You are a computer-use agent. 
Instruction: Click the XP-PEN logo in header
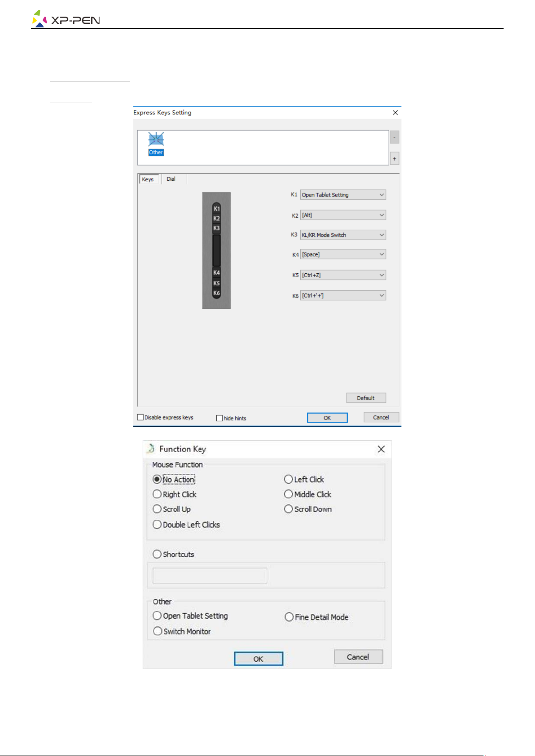[x=66, y=19]
